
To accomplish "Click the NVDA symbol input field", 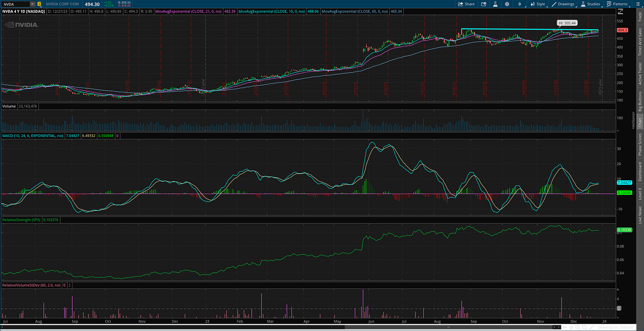I will [15, 4].
